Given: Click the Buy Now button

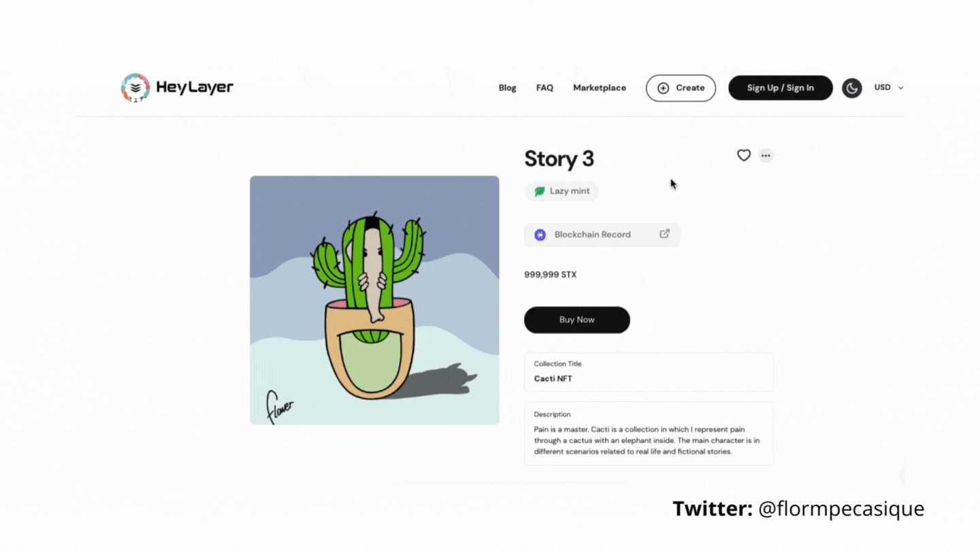Looking at the screenshot, I should click(x=577, y=320).
